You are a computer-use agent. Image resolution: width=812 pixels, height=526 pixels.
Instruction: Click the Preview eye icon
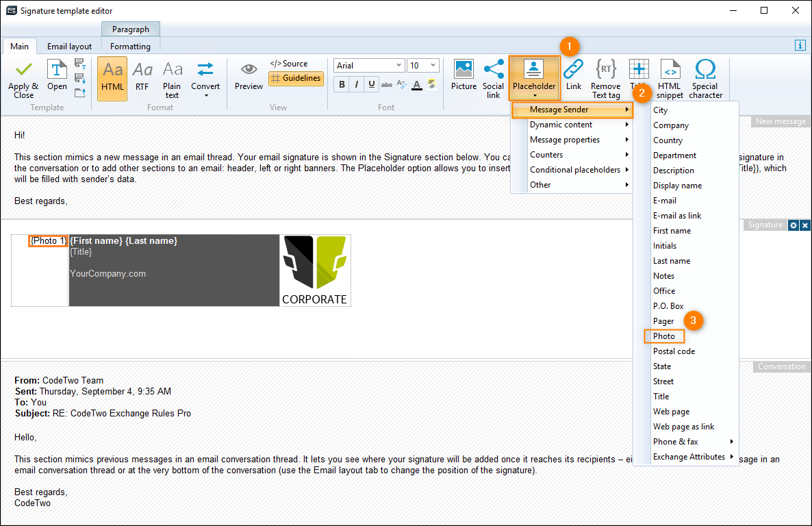pyautogui.click(x=249, y=69)
